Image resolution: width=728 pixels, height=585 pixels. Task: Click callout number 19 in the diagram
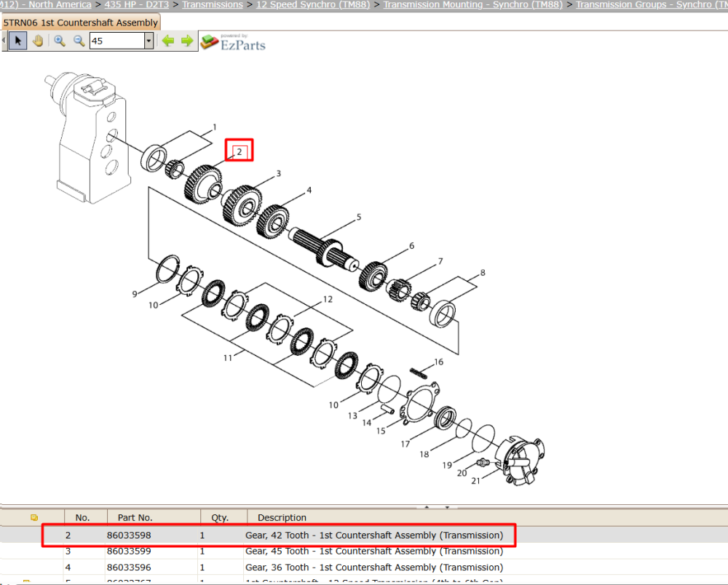[x=447, y=465]
